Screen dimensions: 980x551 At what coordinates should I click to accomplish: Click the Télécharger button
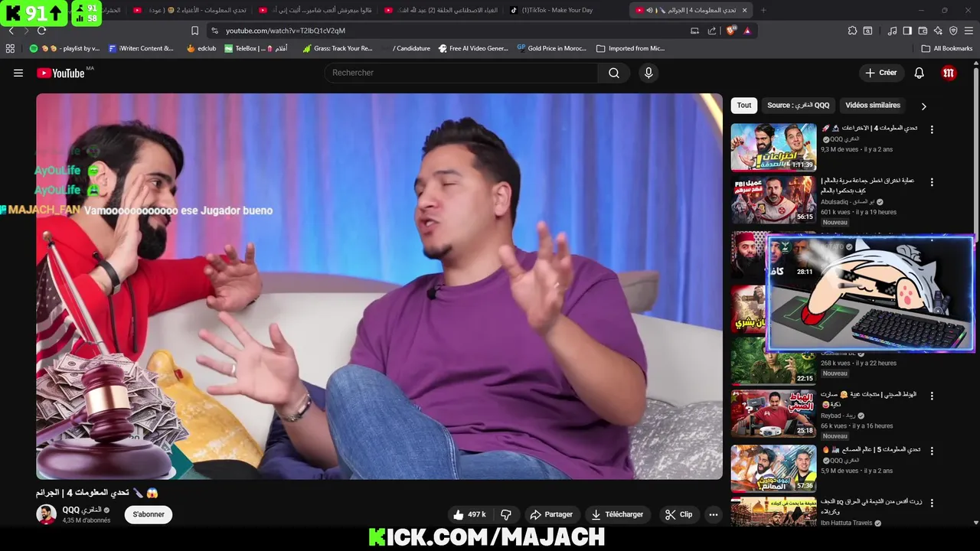[x=617, y=514]
